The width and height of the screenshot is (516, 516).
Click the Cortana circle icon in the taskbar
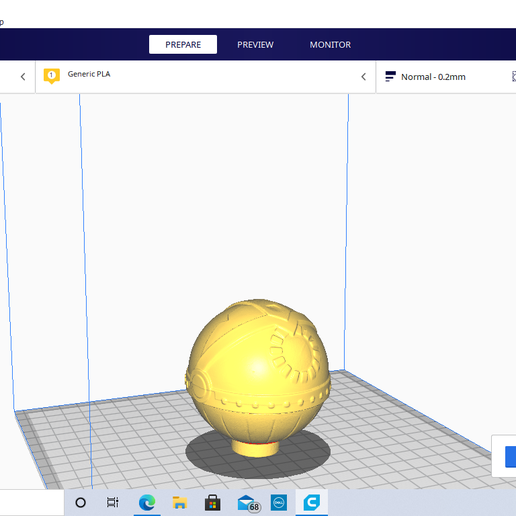coord(81,502)
